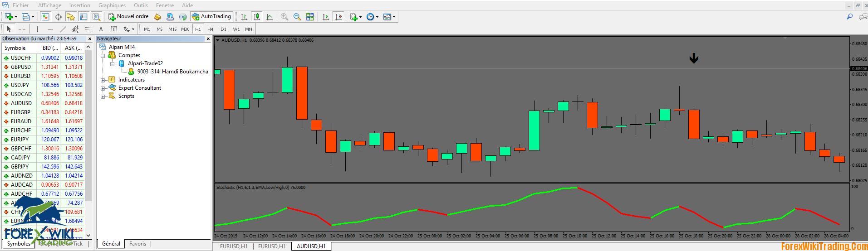Zoom out on the chart
The height and width of the screenshot is (251, 868).
297,17
